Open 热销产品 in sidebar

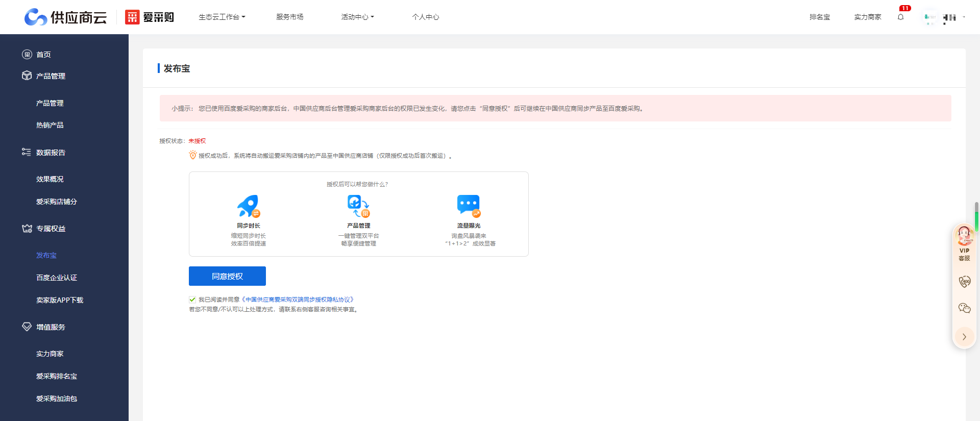pyautogui.click(x=50, y=125)
